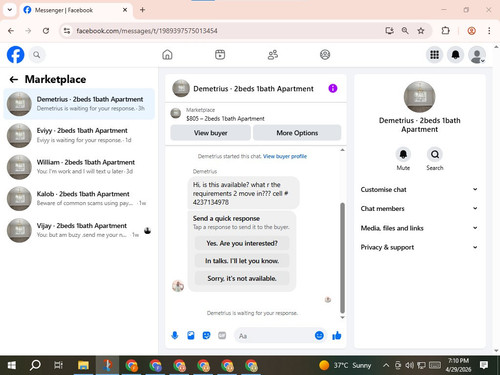500x375 pixels.
Task: Click the chat messages vertical scrollbar
Action: coord(342,257)
